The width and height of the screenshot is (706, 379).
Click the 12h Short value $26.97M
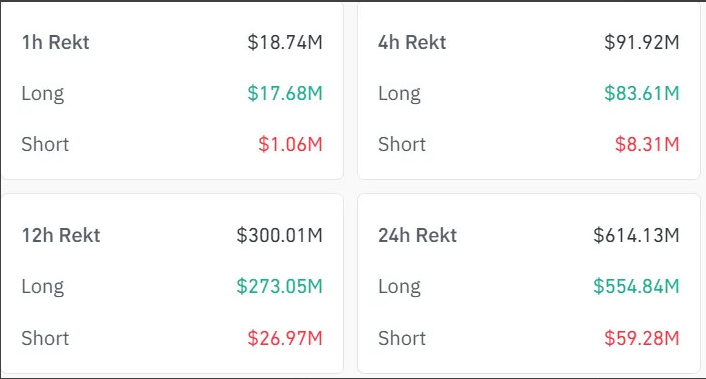coord(285,338)
